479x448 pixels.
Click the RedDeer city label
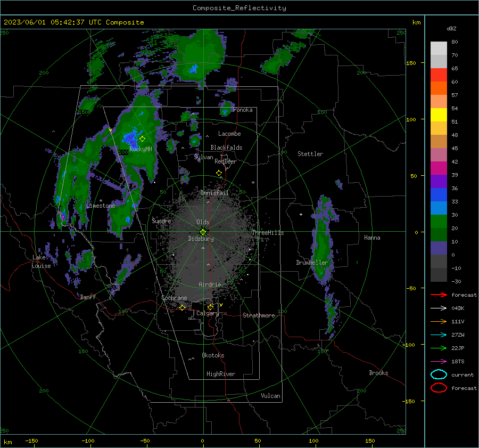tap(226, 161)
